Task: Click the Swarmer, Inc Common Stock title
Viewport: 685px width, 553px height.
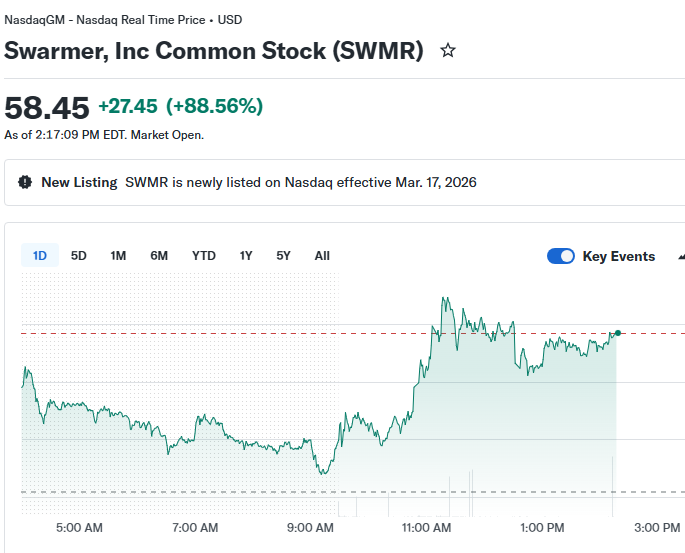Action: [214, 50]
